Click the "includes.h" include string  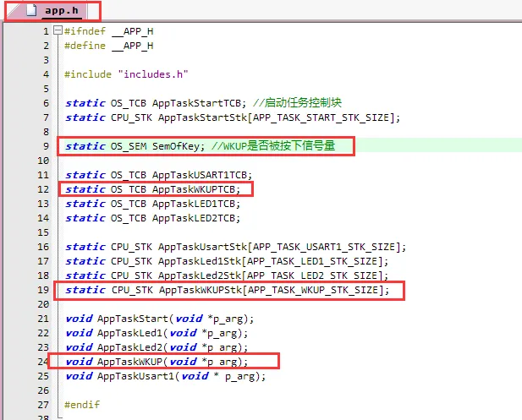[x=153, y=74]
